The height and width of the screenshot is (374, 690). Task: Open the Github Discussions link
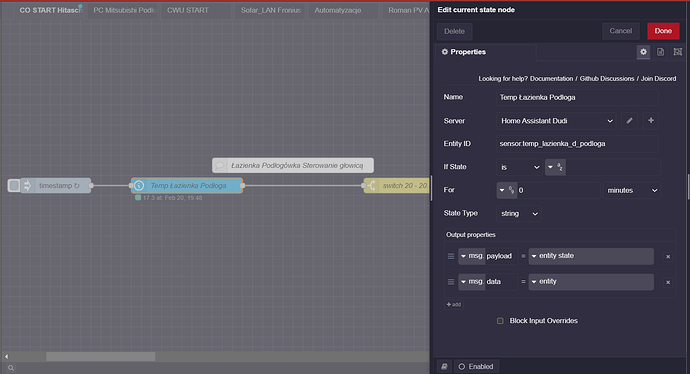(x=607, y=78)
